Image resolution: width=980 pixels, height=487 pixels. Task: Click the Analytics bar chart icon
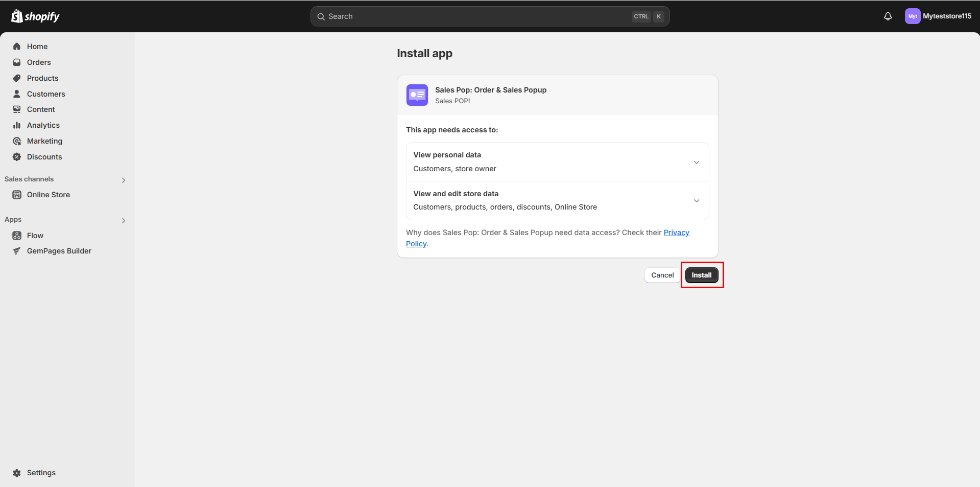pos(17,125)
